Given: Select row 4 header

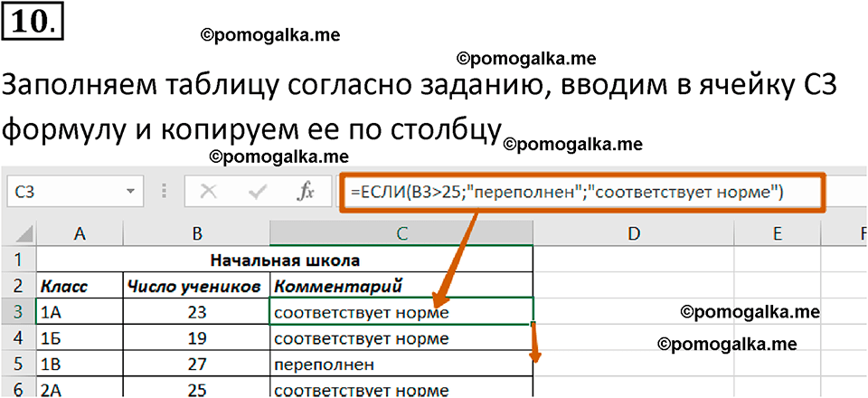Looking at the screenshot, I should 18,337.
